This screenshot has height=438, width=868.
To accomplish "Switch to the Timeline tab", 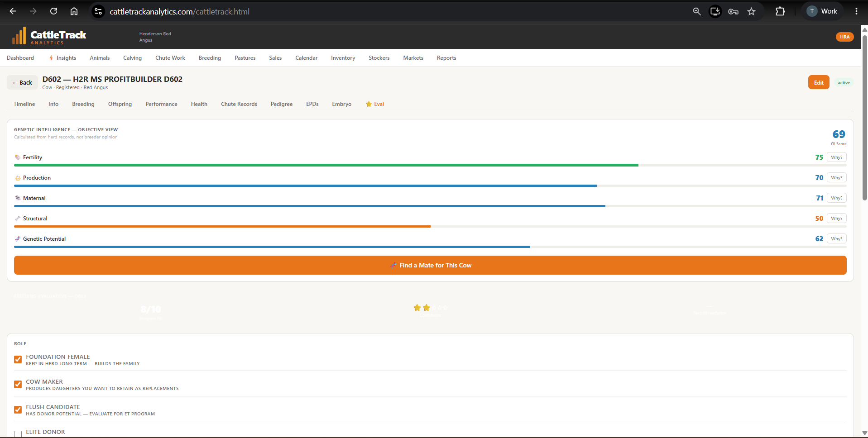I will (24, 104).
